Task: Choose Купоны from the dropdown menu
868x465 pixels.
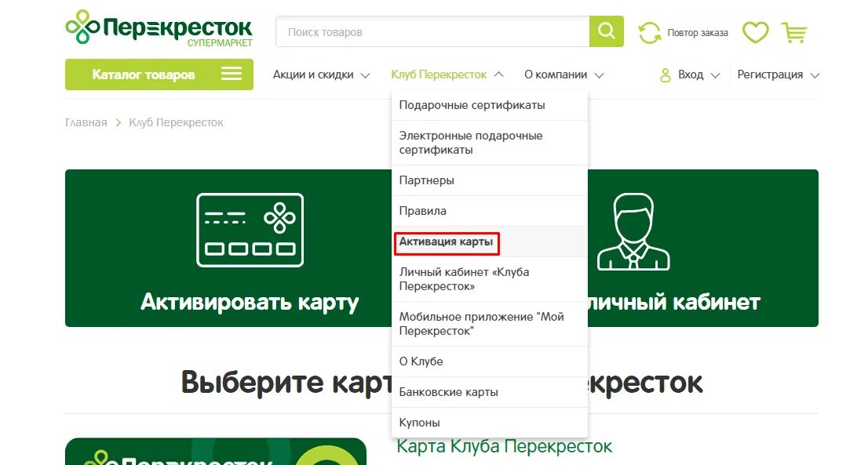Action: pyautogui.click(x=490, y=423)
